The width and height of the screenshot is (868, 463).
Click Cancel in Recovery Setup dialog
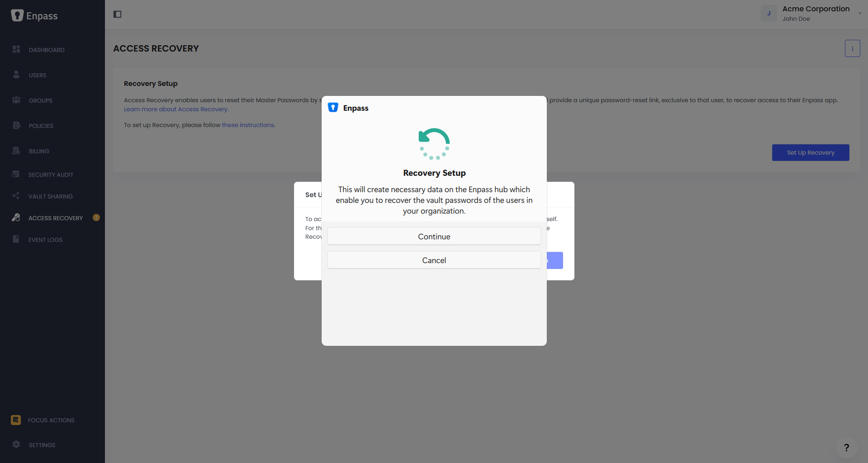pos(434,260)
